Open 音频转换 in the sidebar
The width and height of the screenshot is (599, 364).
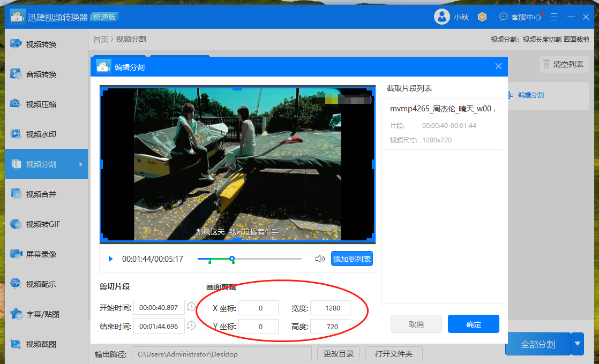coord(46,74)
